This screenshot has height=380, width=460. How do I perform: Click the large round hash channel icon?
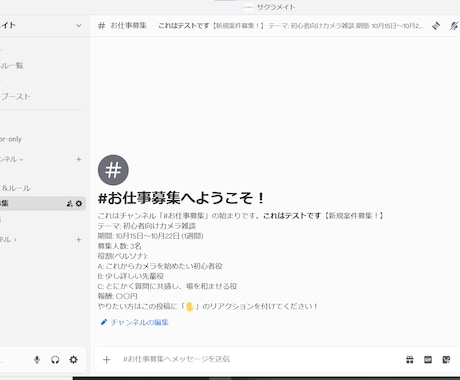pos(113,170)
